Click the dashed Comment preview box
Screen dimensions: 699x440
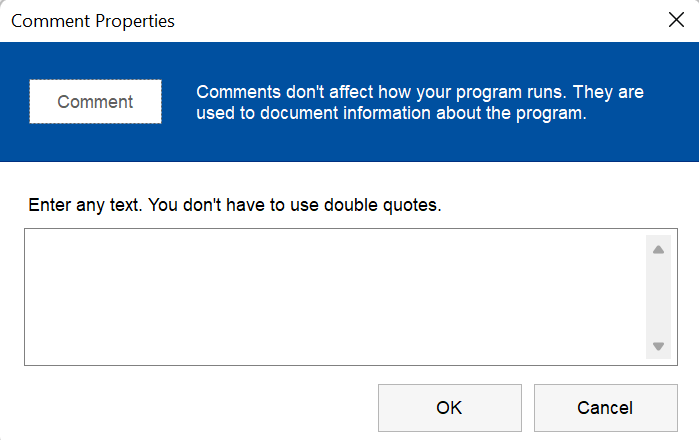point(95,102)
